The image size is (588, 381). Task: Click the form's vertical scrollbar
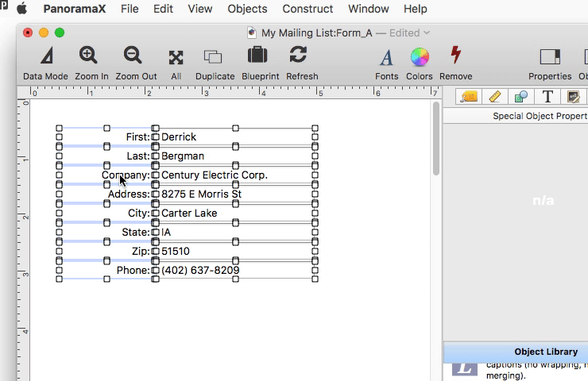(x=435, y=139)
